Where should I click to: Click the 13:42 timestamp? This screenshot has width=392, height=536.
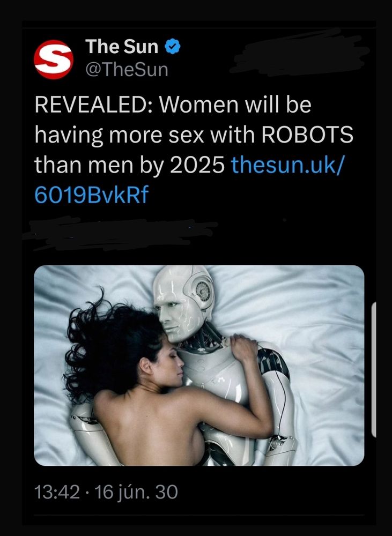[57, 492]
